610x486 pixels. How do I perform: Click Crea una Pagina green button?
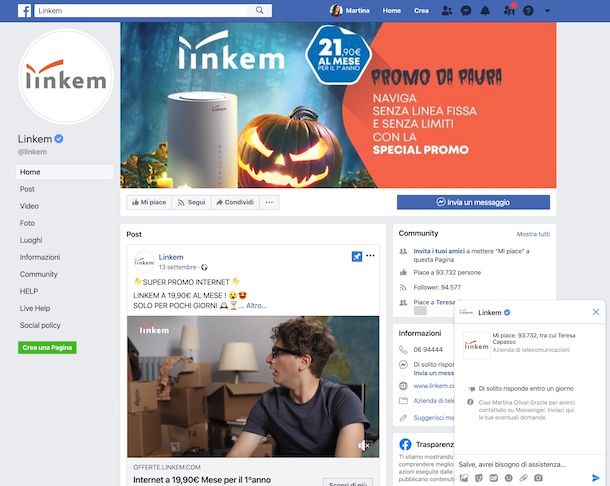(x=47, y=347)
